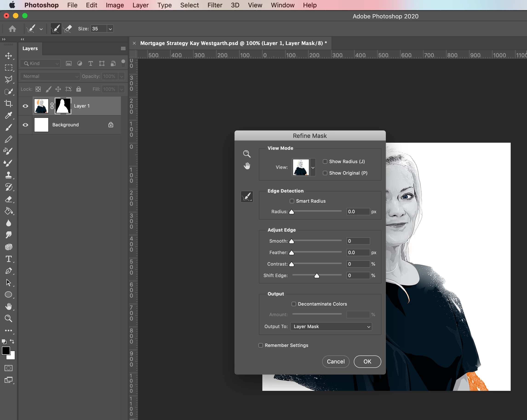Image resolution: width=527 pixels, height=420 pixels.
Task: Hide the Background layer visibility eye
Action: (25, 125)
